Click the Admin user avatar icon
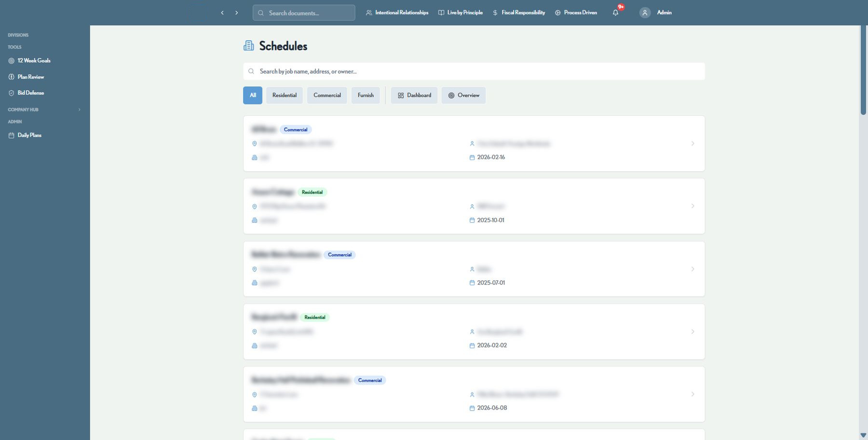 [645, 13]
